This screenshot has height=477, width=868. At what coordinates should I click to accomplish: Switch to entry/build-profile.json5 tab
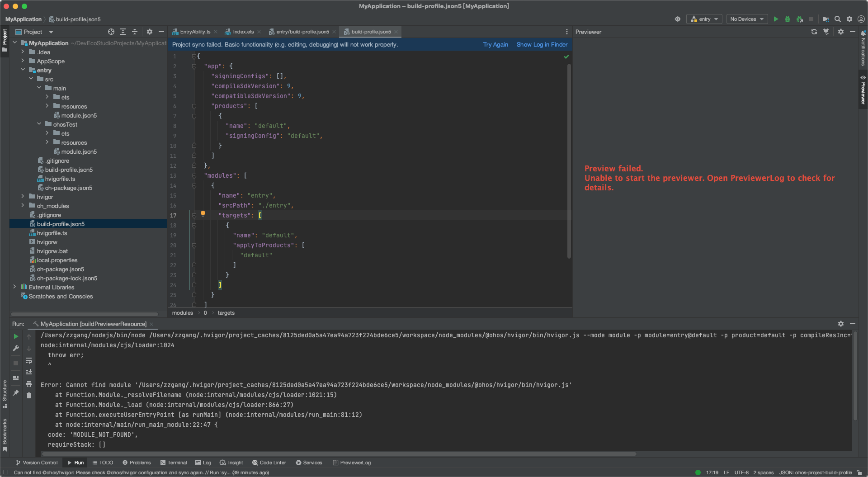[x=302, y=32]
